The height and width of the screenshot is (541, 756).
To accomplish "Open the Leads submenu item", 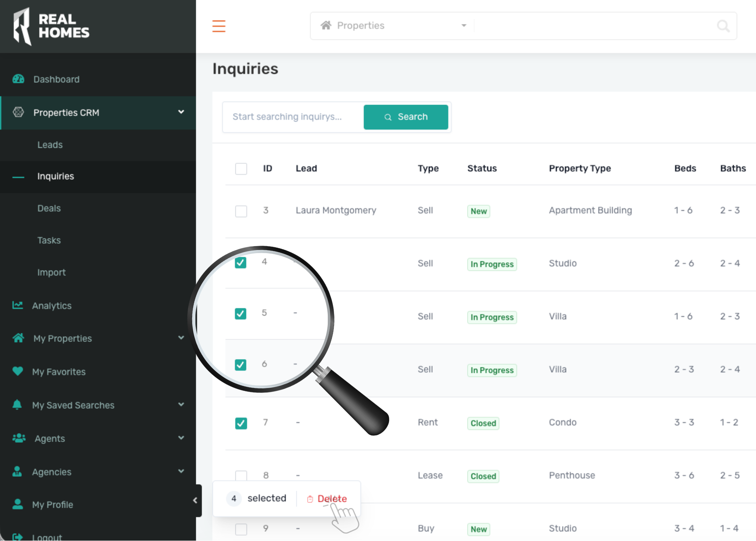I will (50, 145).
